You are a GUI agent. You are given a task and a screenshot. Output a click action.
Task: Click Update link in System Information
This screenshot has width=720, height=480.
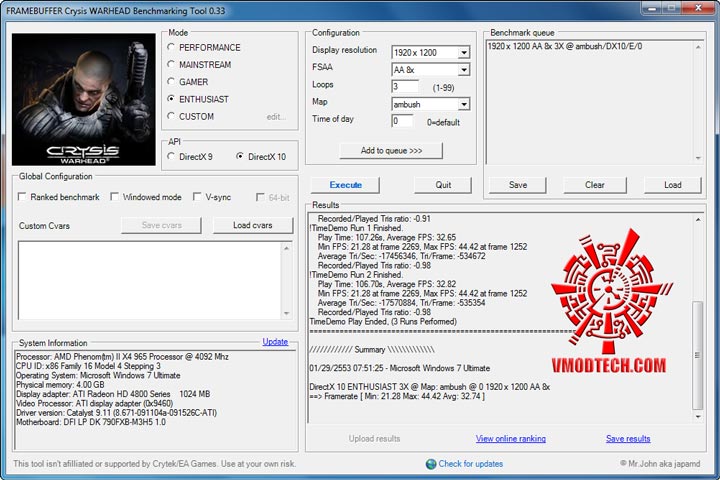click(275, 342)
